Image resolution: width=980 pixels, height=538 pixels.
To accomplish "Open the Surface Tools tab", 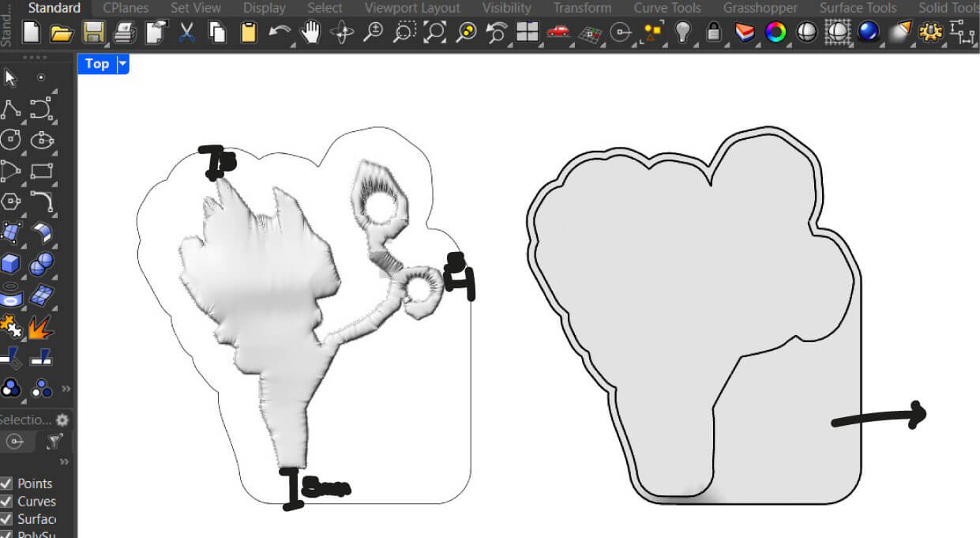I will [858, 8].
